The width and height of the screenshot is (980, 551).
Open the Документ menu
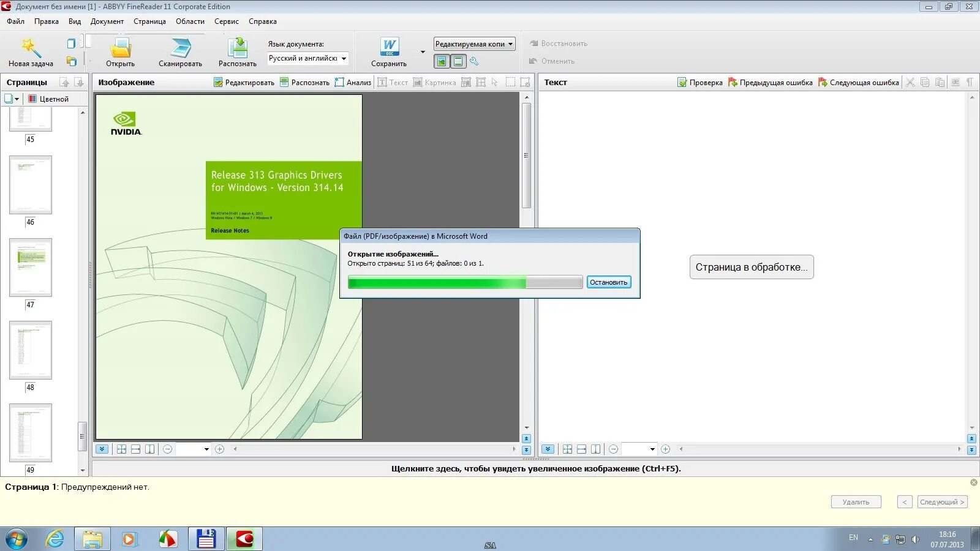tap(107, 21)
